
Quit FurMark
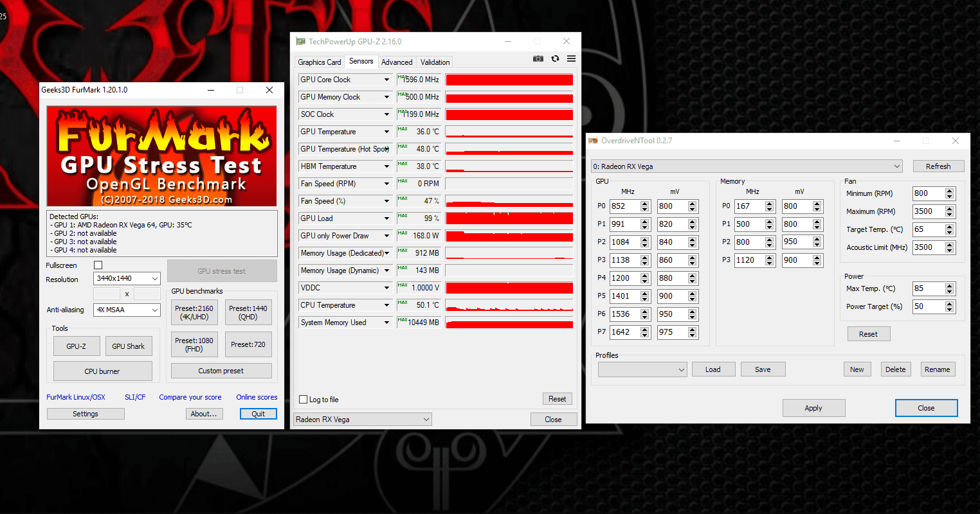click(259, 414)
